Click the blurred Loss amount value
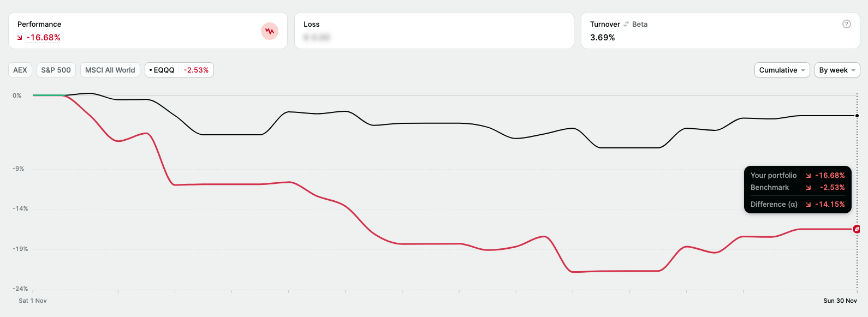Screen dimensions: 868x317 tap(317, 38)
